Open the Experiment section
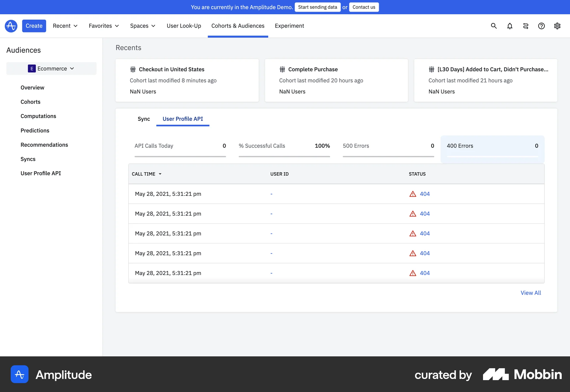This screenshot has height=392, width=570. point(289,26)
